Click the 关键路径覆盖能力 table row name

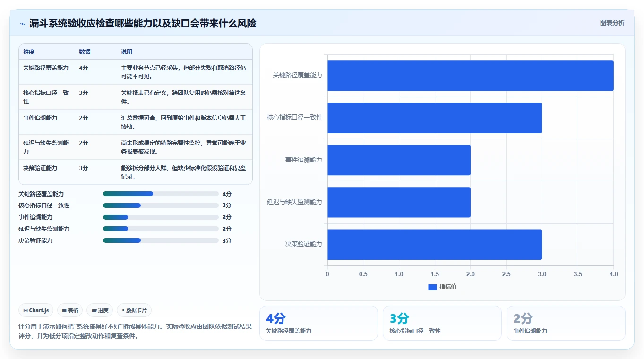point(46,68)
